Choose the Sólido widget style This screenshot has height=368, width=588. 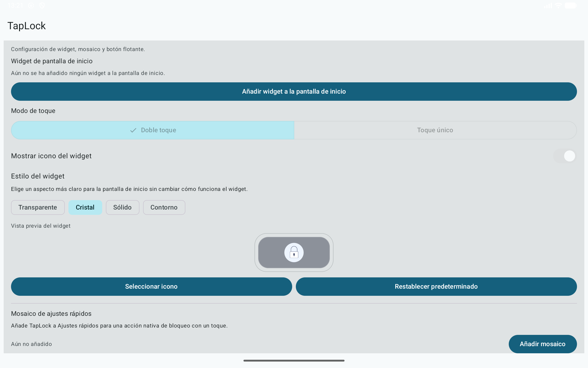(x=122, y=207)
